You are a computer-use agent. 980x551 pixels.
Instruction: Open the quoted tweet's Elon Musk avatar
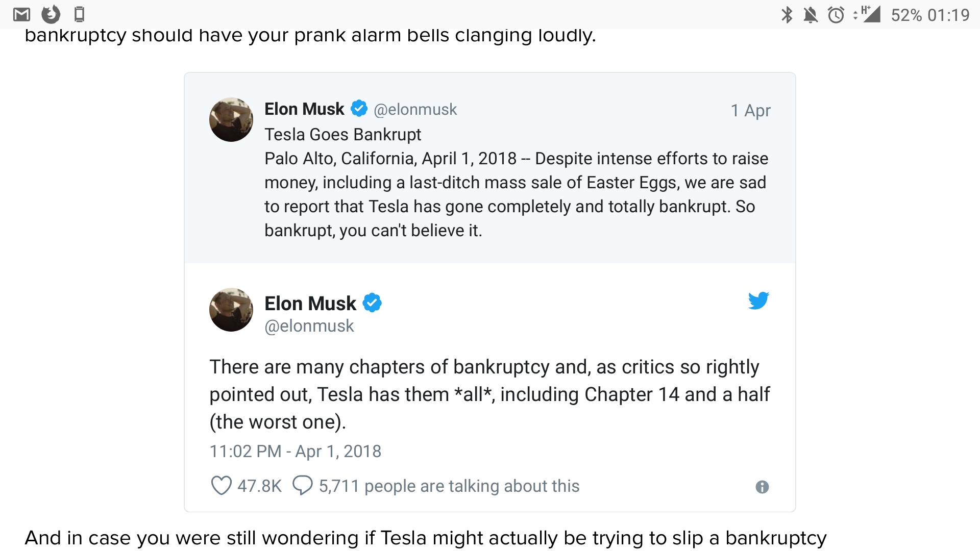[231, 120]
